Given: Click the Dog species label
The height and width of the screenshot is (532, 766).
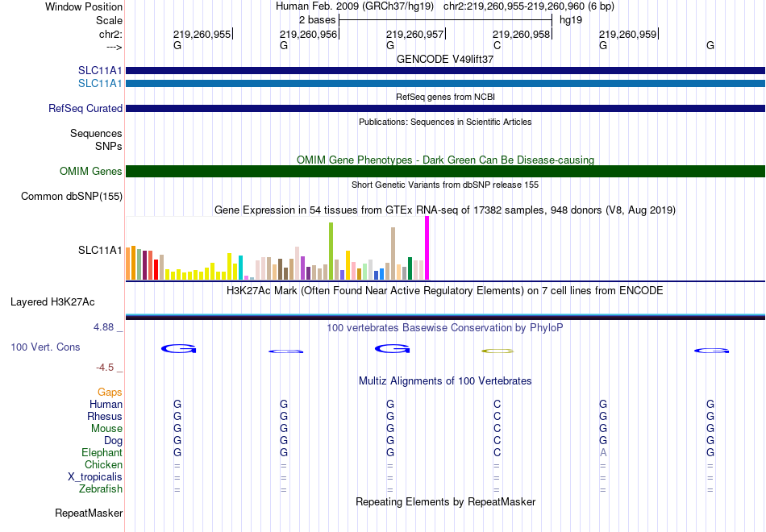Looking at the screenshot, I should point(113,441).
